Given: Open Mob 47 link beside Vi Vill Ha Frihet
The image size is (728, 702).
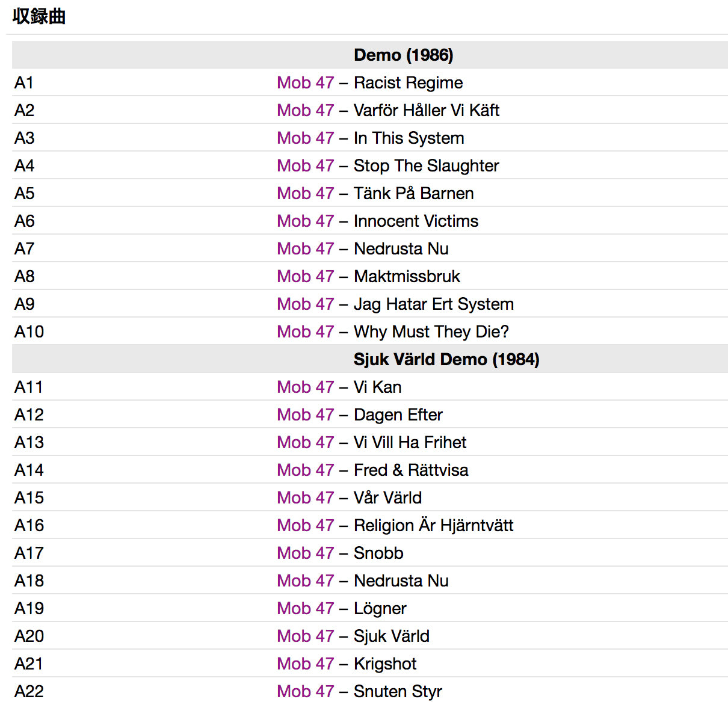Looking at the screenshot, I should point(305,442).
